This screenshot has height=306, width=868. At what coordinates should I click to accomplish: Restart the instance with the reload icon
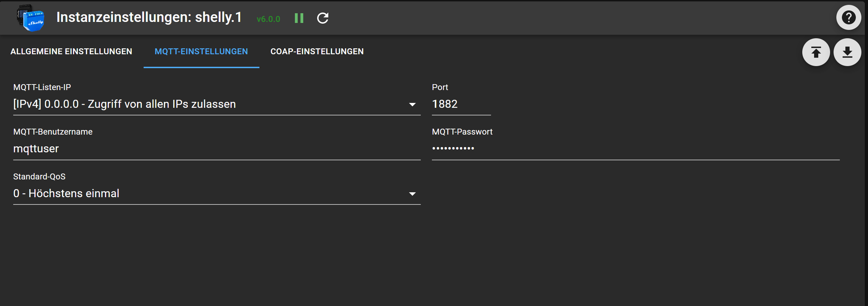tap(323, 18)
